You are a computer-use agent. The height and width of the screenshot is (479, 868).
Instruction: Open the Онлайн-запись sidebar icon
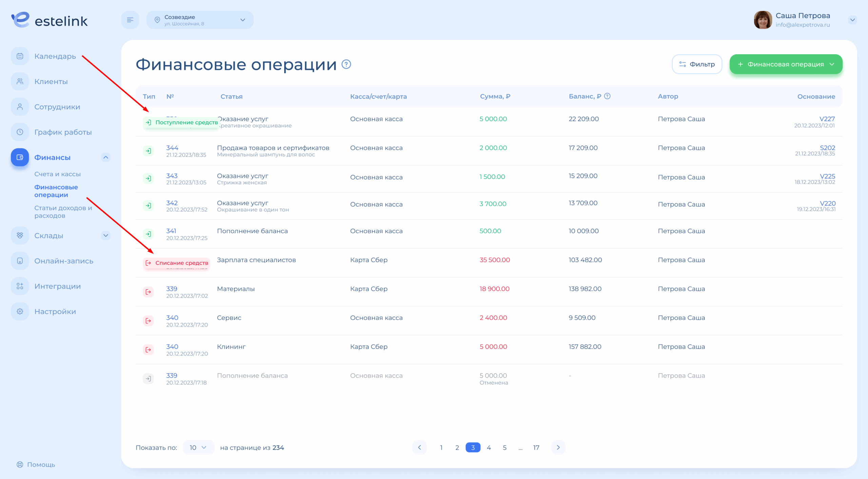click(20, 261)
